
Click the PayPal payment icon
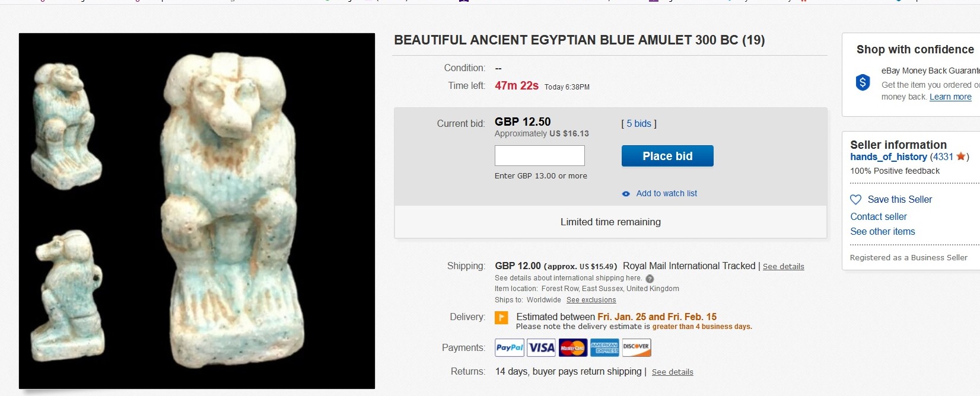(510, 348)
